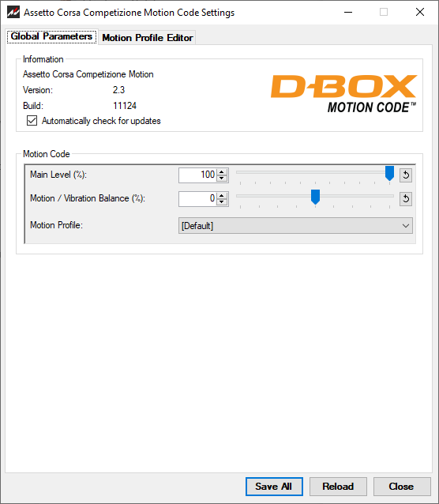439x504 pixels.
Task: Click the Assetto Corsa Competizione Motion text
Action: coord(88,74)
